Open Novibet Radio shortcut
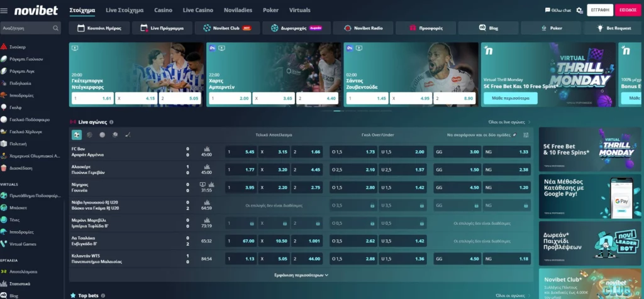 pos(363,28)
